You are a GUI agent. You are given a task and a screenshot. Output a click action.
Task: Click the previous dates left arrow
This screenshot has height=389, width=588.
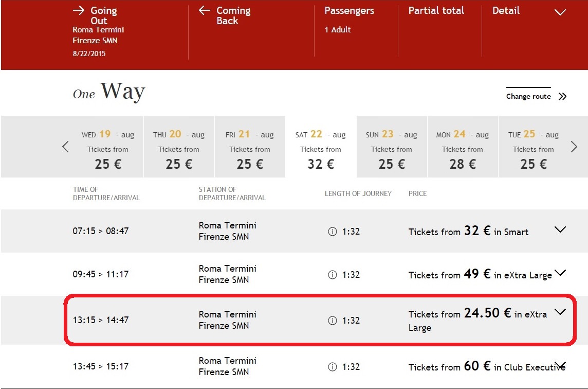click(x=66, y=147)
